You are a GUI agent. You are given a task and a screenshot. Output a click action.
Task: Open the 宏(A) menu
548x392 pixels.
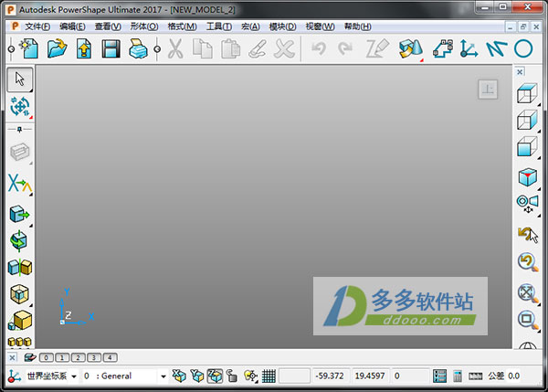pyautogui.click(x=250, y=26)
